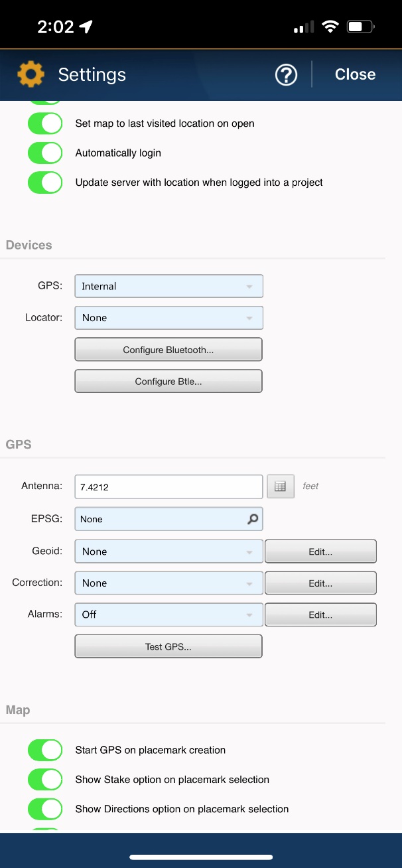Image resolution: width=402 pixels, height=868 pixels.
Task: Toggle Show Stake option on placemark selection
Action: (45, 780)
